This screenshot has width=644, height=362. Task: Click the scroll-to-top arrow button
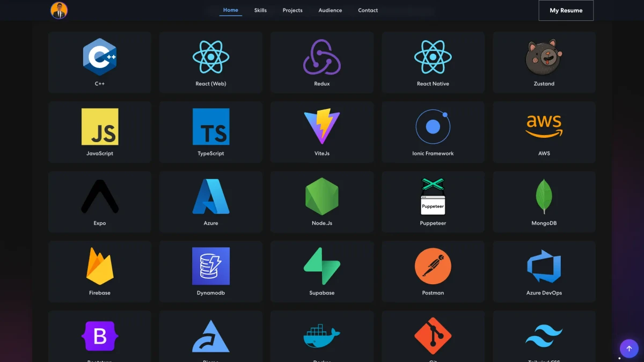click(629, 349)
